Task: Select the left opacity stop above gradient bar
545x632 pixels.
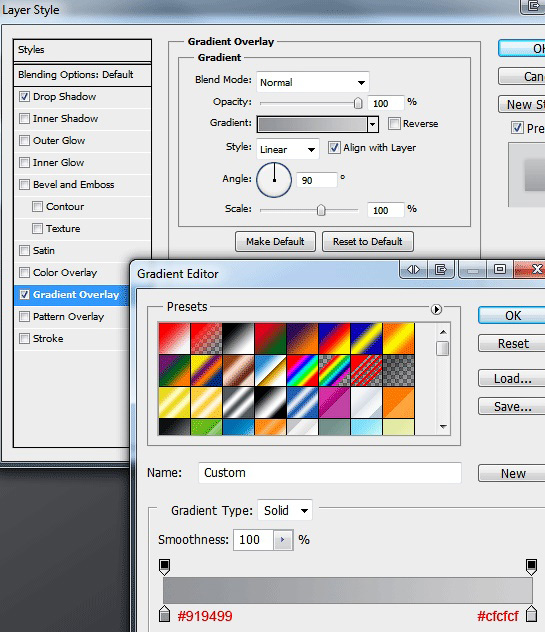Action: [x=164, y=567]
